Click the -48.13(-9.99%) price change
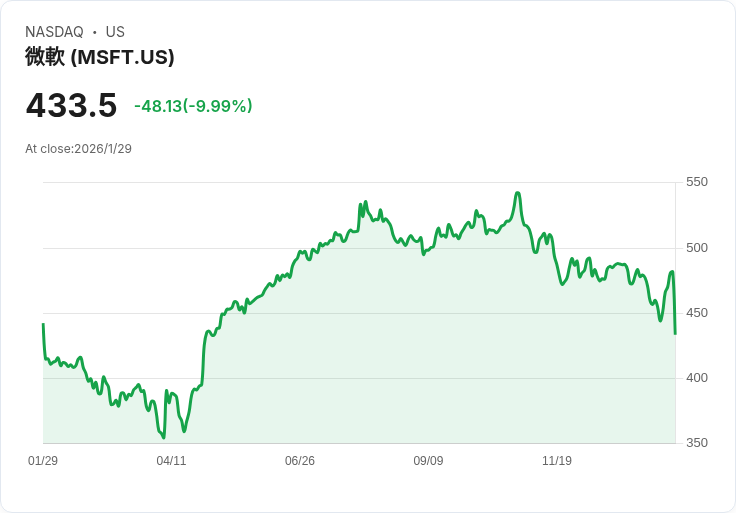 [193, 106]
